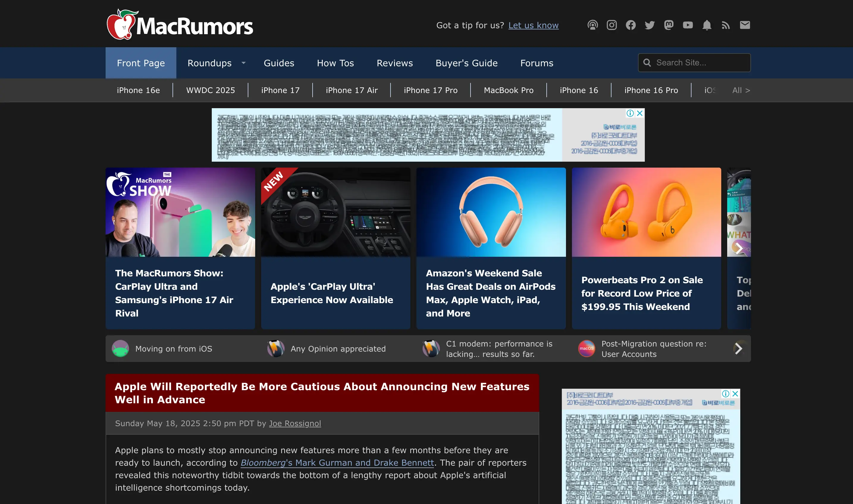Open author link Joe Rossignol
Screen dimensions: 853x504
coord(295,423)
